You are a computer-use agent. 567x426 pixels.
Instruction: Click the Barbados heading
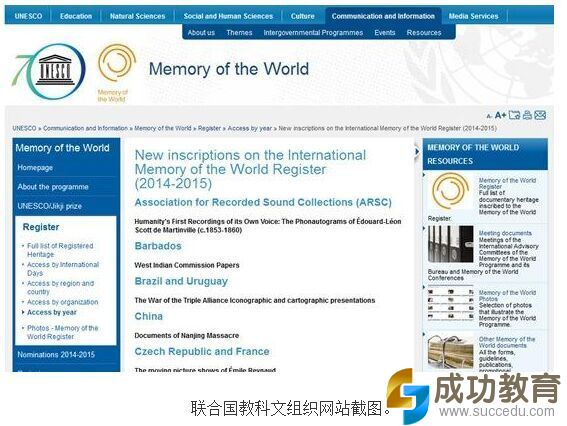coord(158,246)
